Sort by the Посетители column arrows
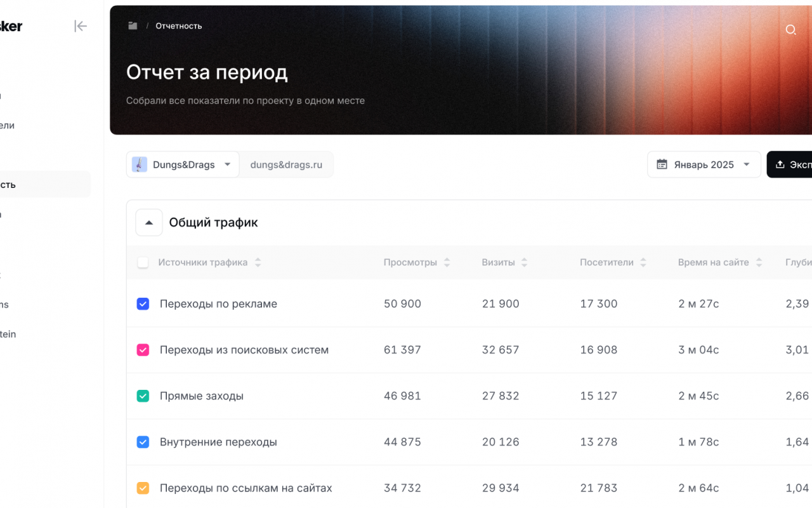 click(643, 262)
